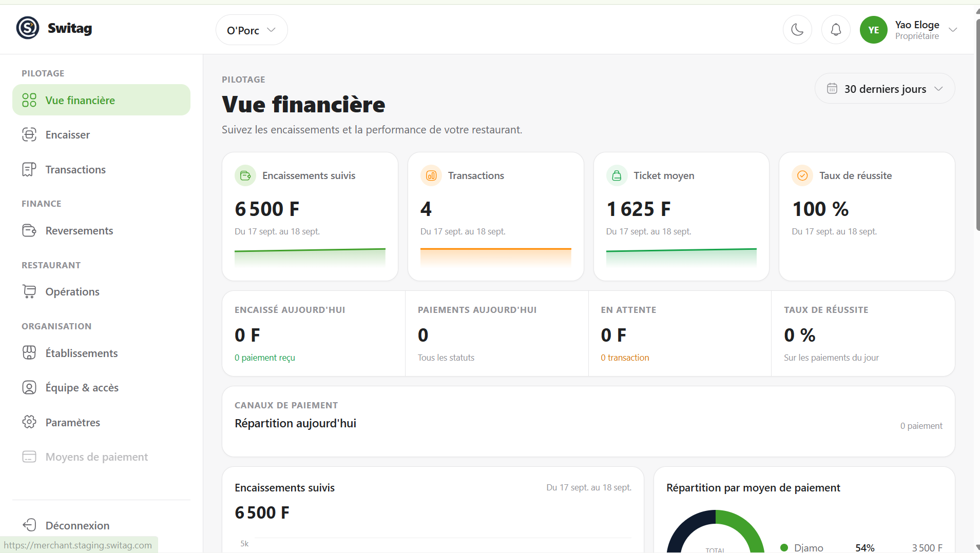Click 'Tous les statuts' text
This screenshot has width=980, height=553.
[x=446, y=358]
